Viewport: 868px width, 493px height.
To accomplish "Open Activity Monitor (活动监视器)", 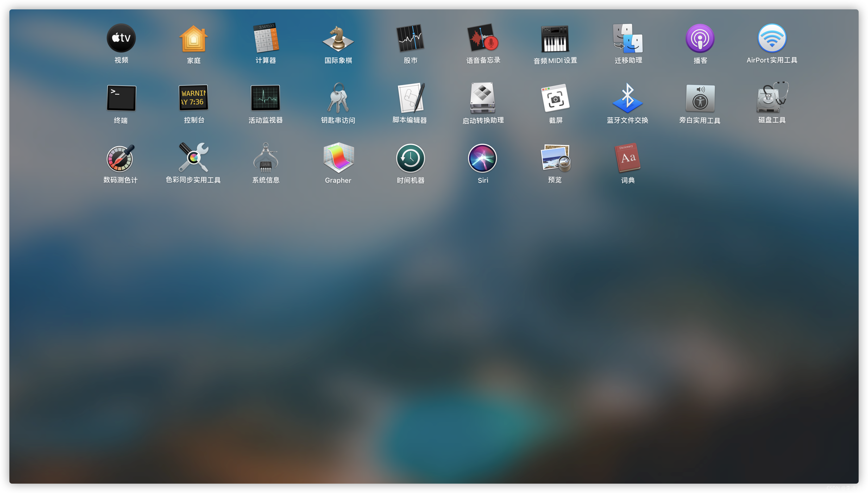I will coord(266,98).
